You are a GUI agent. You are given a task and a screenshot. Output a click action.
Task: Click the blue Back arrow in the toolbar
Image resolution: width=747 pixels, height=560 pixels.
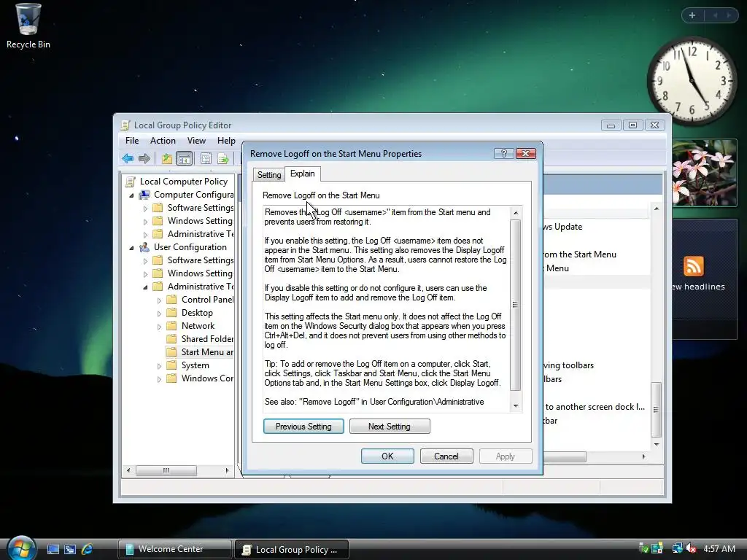coord(127,158)
